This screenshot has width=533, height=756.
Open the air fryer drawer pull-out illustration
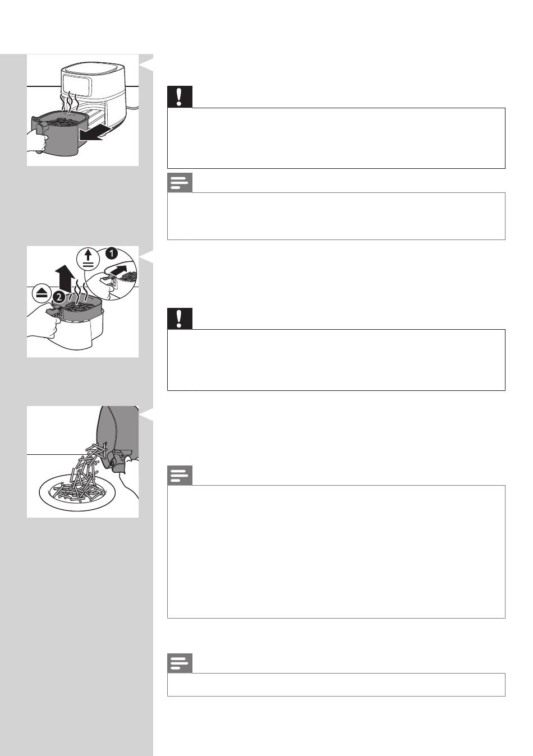[x=83, y=110]
